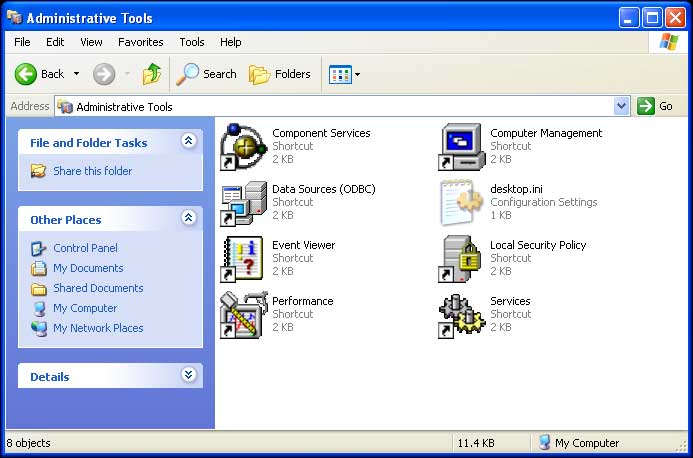Click the Search magnifier icon

[x=187, y=74]
